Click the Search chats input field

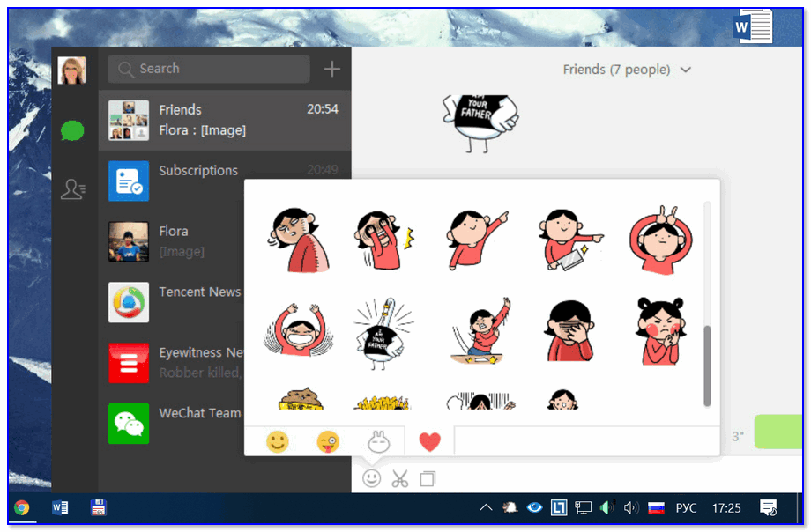coord(210,69)
